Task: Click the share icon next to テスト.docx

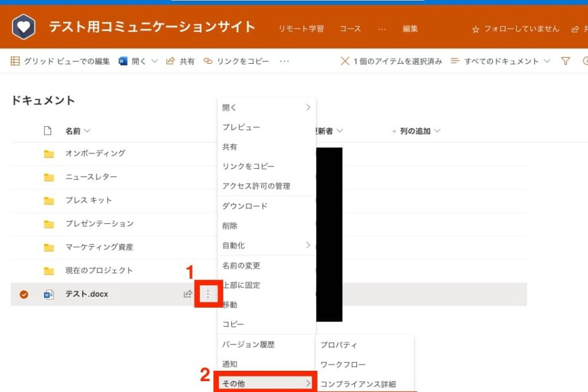Action: [x=187, y=294]
